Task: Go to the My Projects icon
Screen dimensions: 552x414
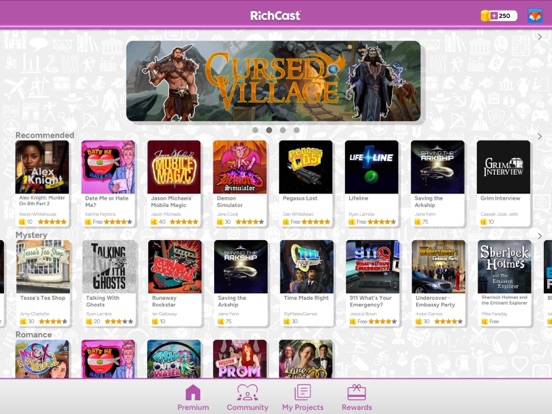Action: pyautogui.click(x=302, y=392)
